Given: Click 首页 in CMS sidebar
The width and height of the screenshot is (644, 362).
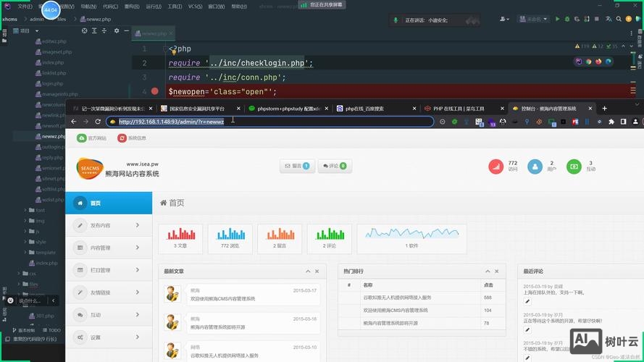Looking at the screenshot, I should pos(109,203).
